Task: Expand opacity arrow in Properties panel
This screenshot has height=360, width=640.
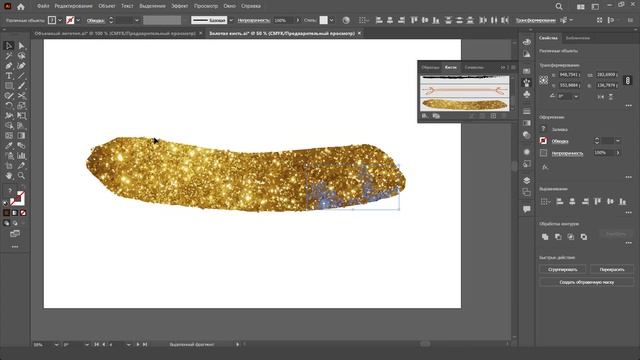Action: [618, 153]
